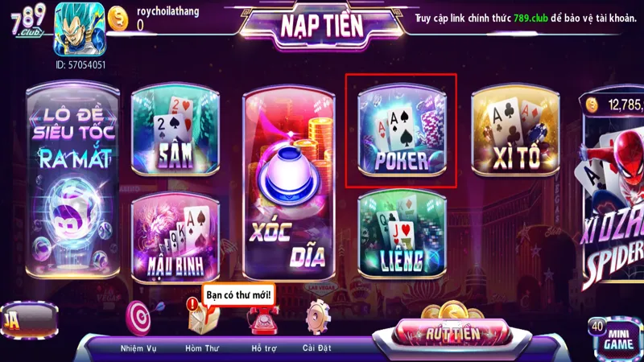Click the Rút Tiền withdraw button
This screenshot has width=644, height=362.
pyautogui.click(x=452, y=333)
